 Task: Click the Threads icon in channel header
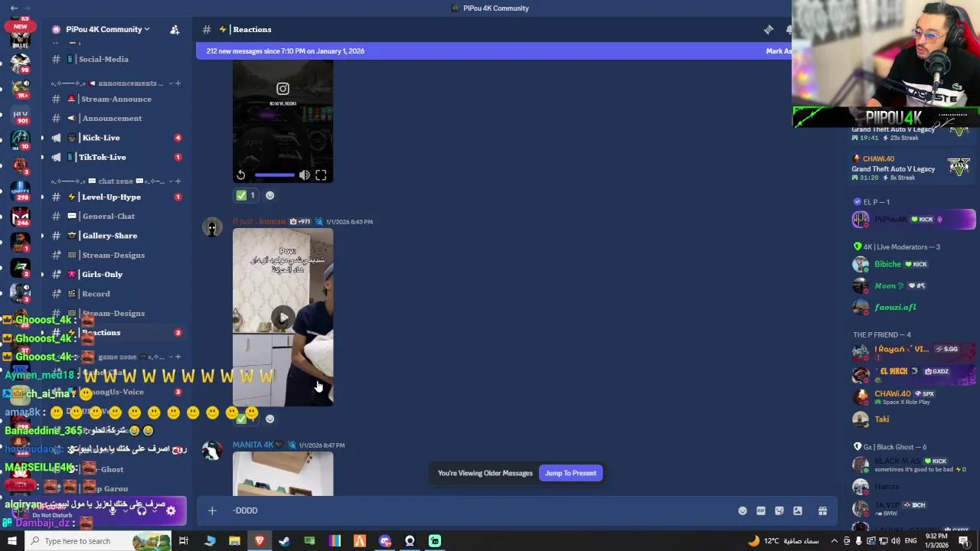(768, 29)
